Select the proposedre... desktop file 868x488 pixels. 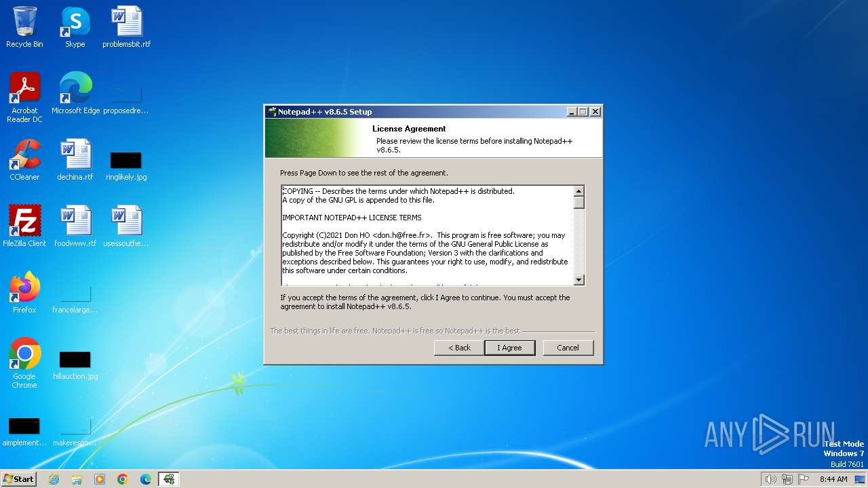[x=126, y=98]
